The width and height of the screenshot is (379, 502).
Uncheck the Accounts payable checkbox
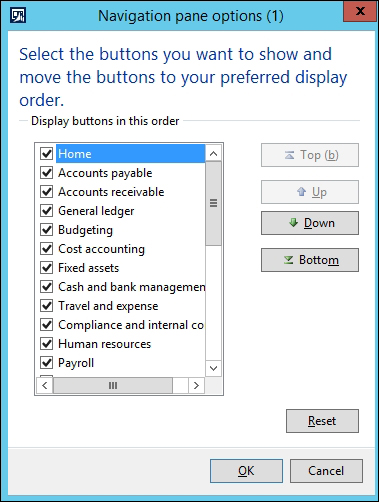point(46,173)
